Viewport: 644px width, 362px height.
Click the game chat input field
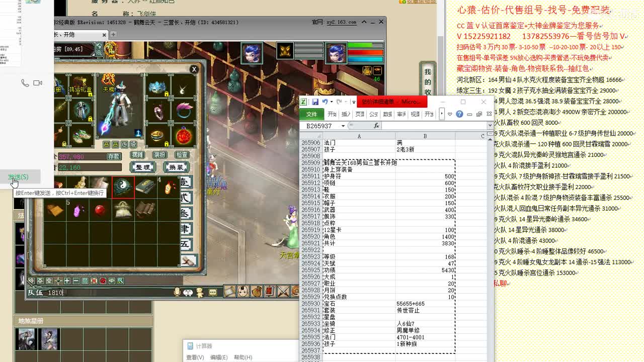pyautogui.click(x=108, y=292)
